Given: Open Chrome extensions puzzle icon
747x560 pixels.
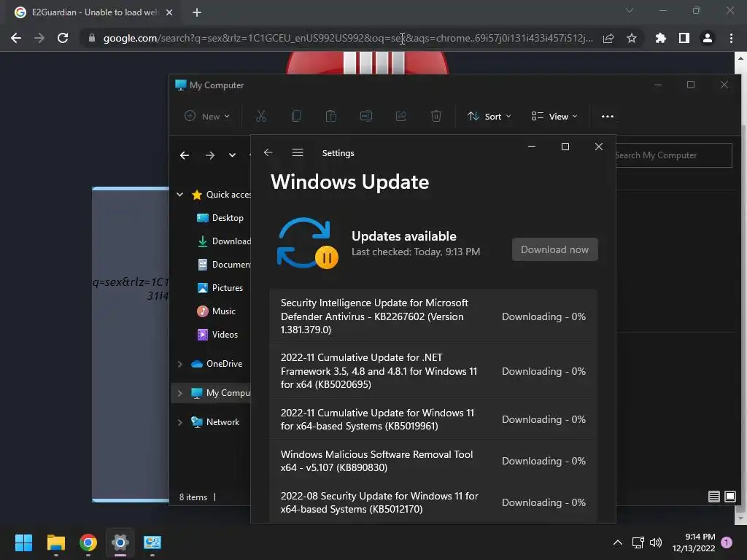Looking at the screenshot, I should pos(661,38).
